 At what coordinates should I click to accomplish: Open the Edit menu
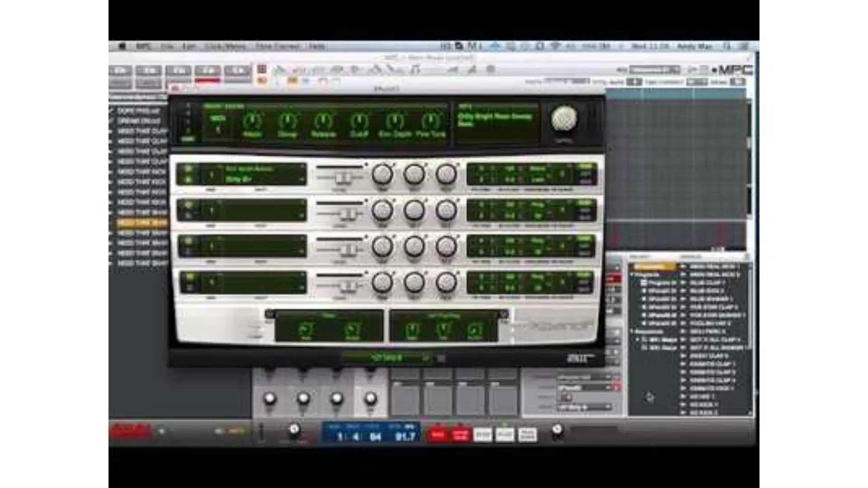click(x=189, y=46)
